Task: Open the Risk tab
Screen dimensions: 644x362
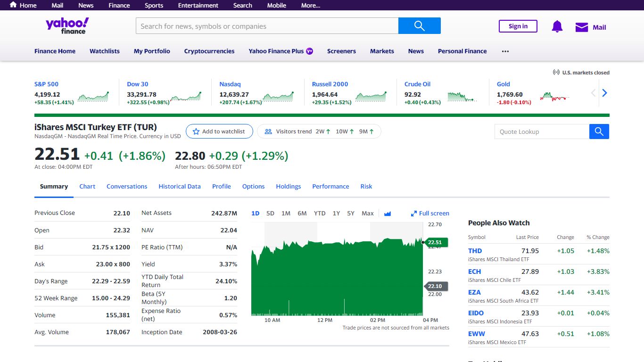Action: pos(366,187)
